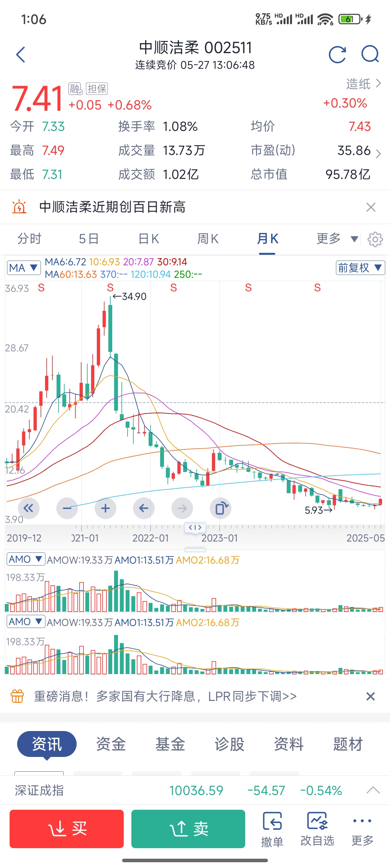Image resolution: width=390 pixels, height=868 pixels.
Task: Tap first S marker on chart
Action: point(41,288)
